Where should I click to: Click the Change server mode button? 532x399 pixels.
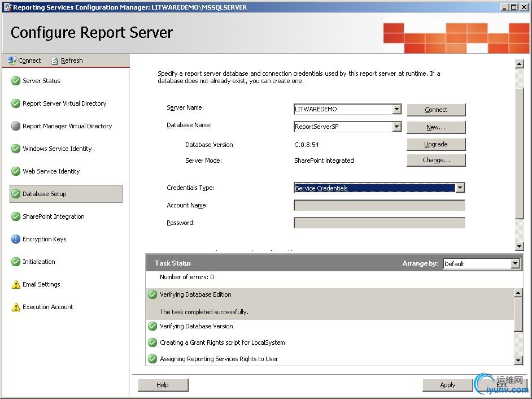(436, 161)
